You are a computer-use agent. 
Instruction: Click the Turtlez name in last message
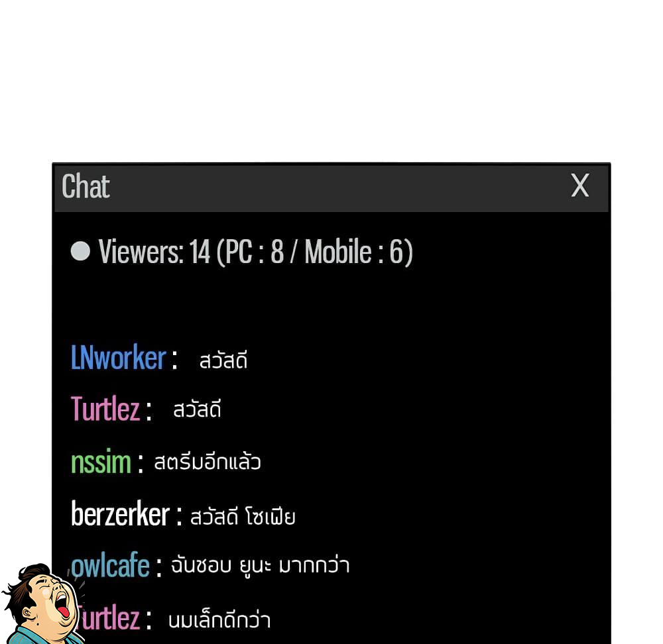click(109, 617)
